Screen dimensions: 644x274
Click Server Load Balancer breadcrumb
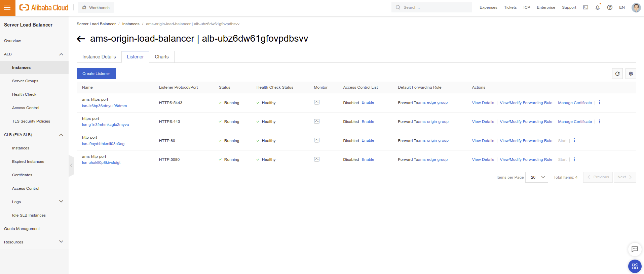point(96,24)
